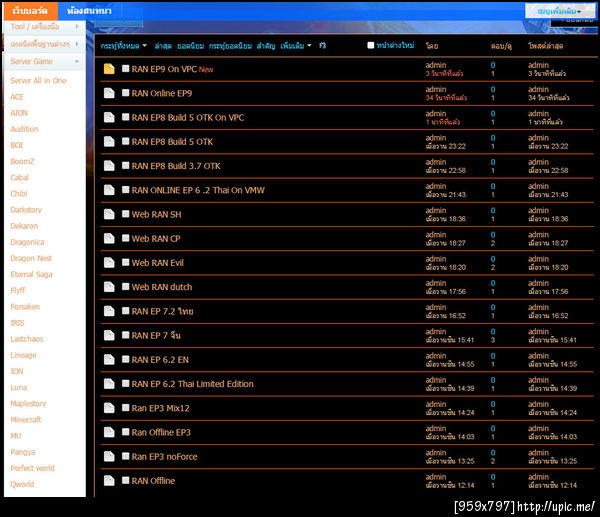Open the Maplestory sidebar category

pos(28,403)
